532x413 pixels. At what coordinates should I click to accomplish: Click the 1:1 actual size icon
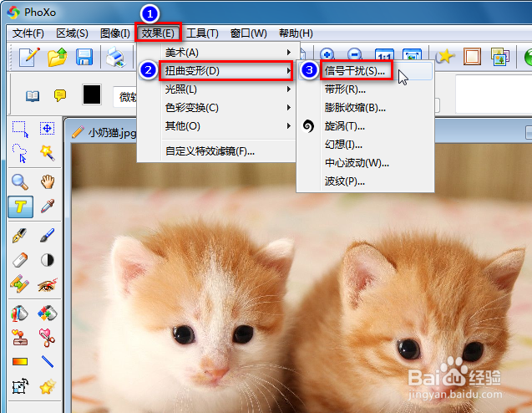(384, 54)
